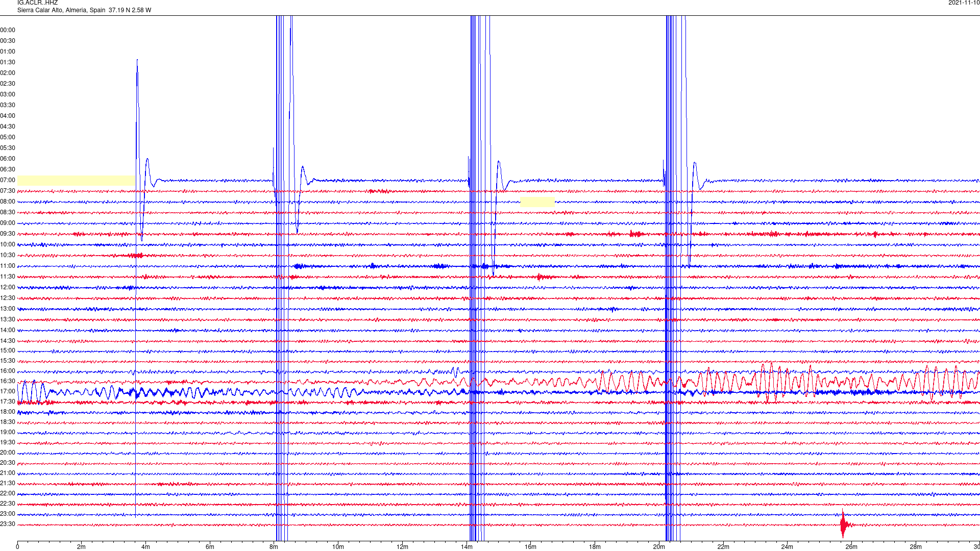Select the 01:00 time row label
This screenshot has height=551, width=980.
pyautogui.click(x=8, y=52)
